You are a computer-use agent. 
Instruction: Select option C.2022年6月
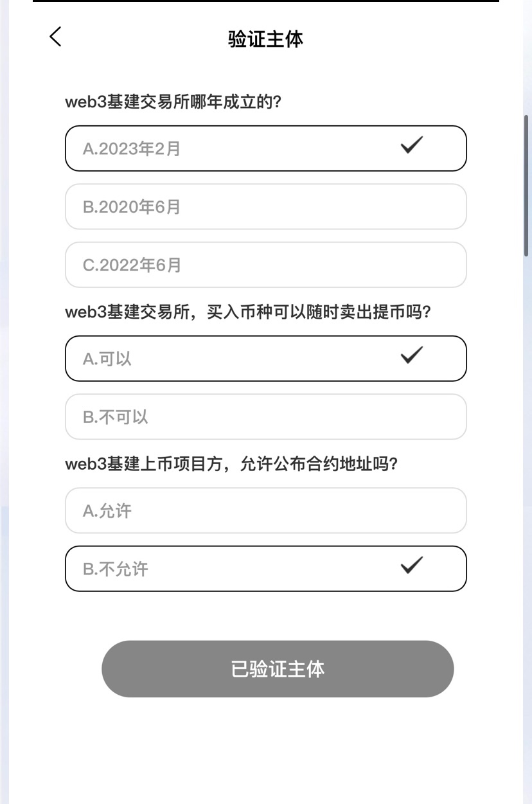[x=265, y=265]
